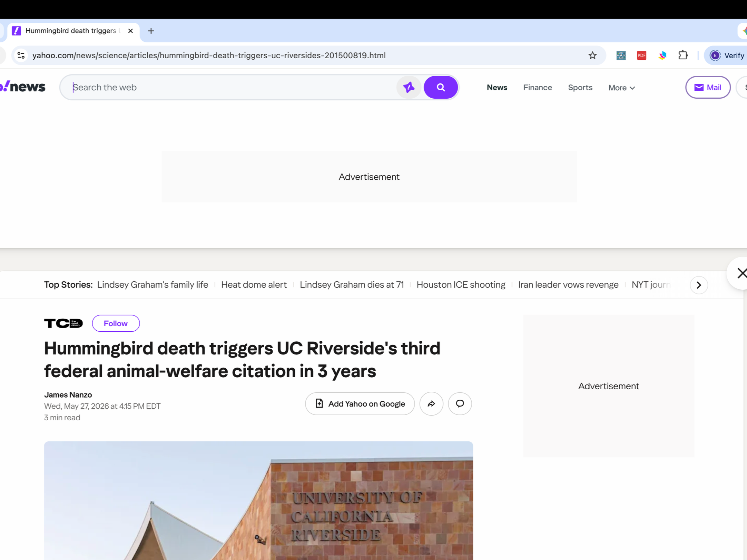Image resolution: width=747 pixels, height=560 pixels.
Task: Select the browser address bar URL
Action: 209,56
